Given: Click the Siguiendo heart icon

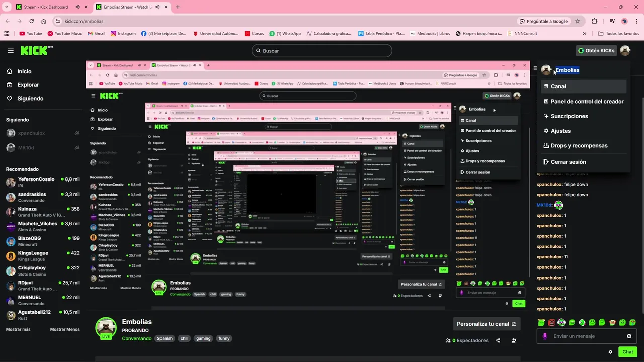Looking at the screenshot, I should 10,98.
